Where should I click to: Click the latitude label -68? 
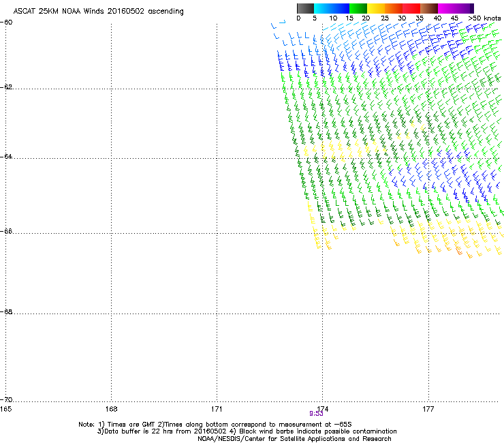coord(6,311)
